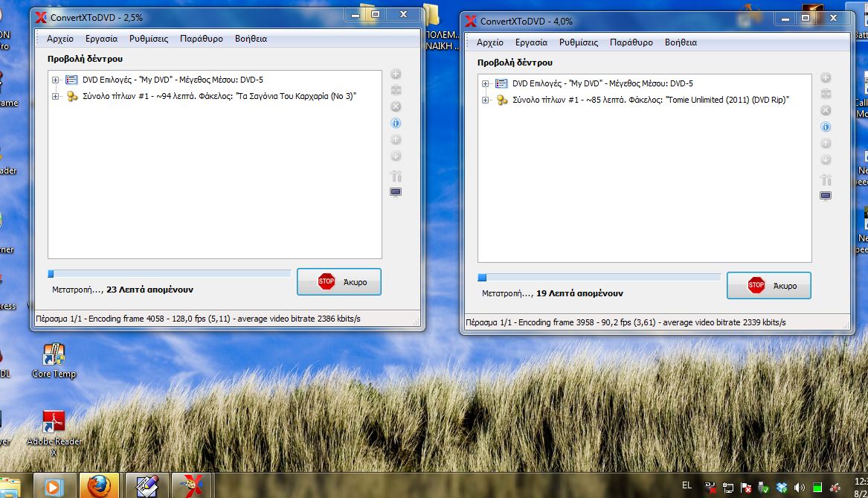This screenshot has height=498, width=868.
Task: Toggle the preview monitor icon in the 2,5% window
Action: (396, 192)
